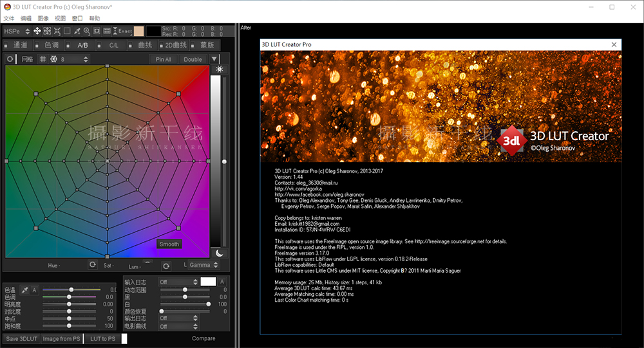Click the white swatch beside 输入日志
644x348 pixels.
[208, 282]
